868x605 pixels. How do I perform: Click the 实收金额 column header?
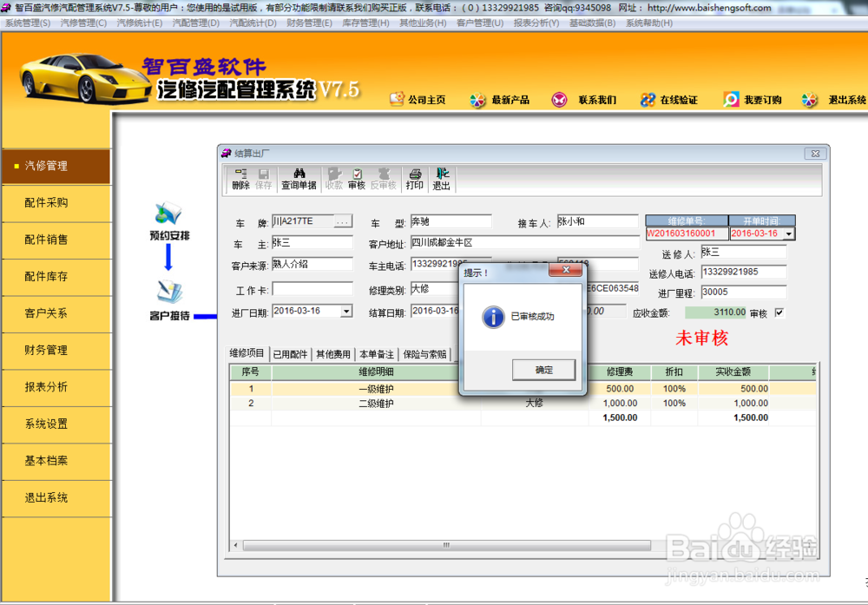[x=733, y=372]
